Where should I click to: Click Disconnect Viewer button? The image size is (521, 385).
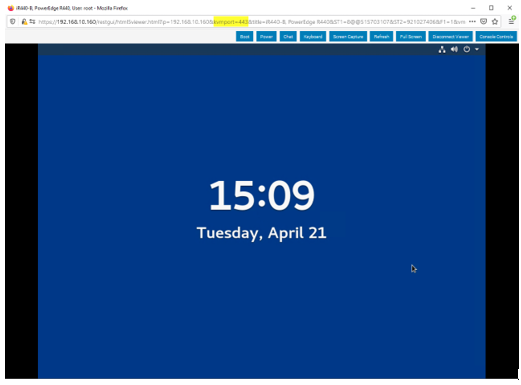click(x=450, y=36)
